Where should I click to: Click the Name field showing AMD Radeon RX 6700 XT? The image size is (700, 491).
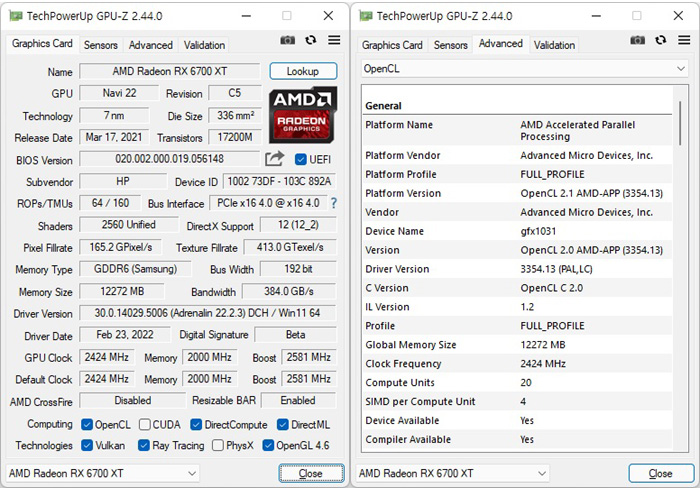(x=170, y=71)
